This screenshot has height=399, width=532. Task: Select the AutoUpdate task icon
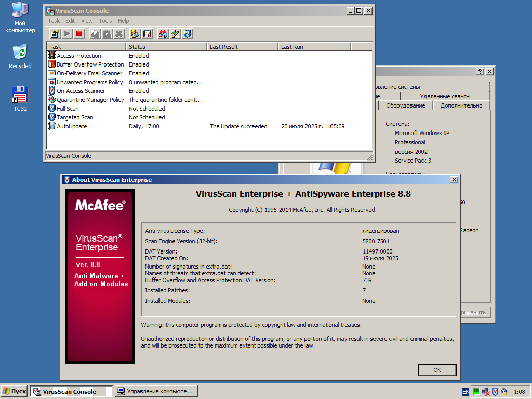(51, 126)
